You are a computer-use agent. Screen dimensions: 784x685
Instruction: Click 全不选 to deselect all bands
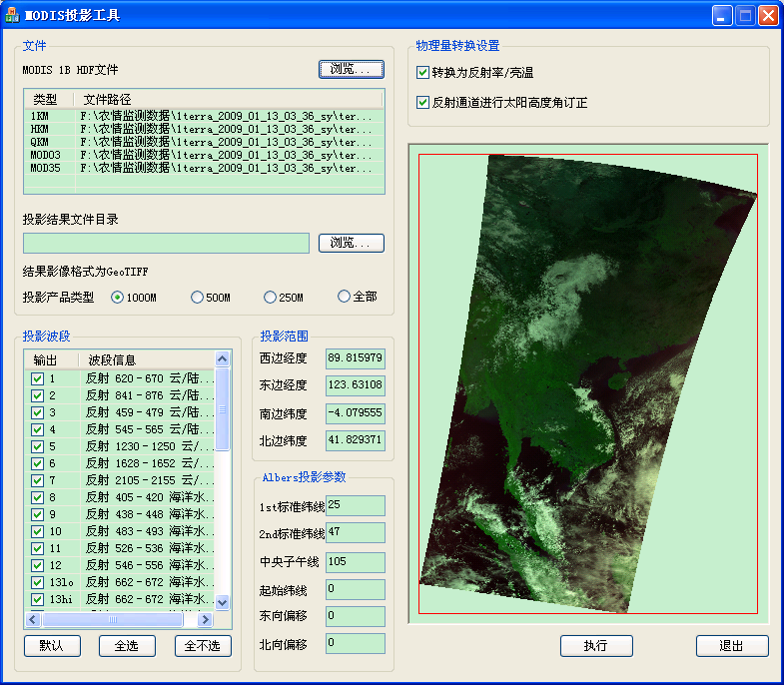tap(203, 645)
